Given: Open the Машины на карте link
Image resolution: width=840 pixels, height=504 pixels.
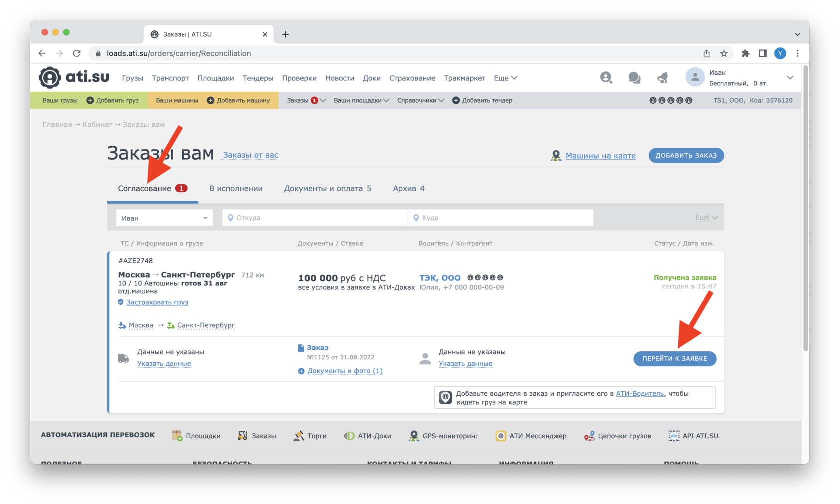Looking at the screenshot, I should click(x=600, y=156).
